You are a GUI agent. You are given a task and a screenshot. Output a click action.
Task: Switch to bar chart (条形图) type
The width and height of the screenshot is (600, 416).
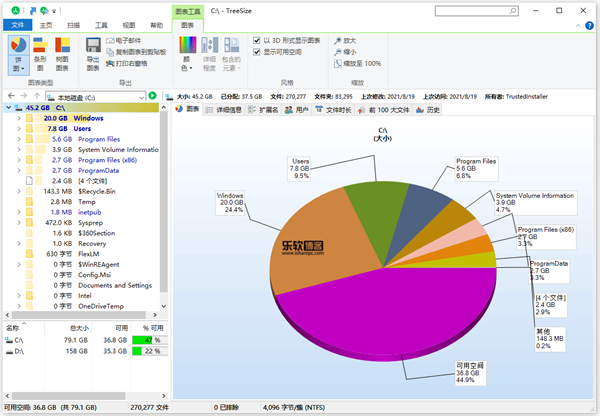coord(40,52)
